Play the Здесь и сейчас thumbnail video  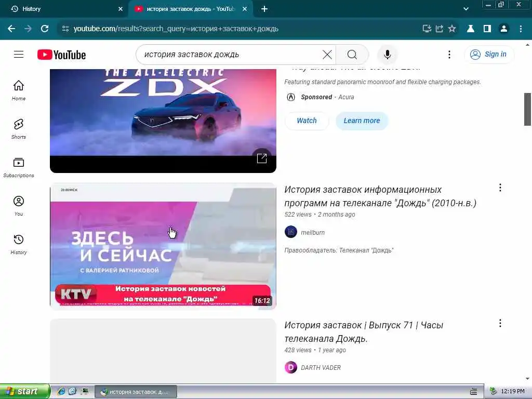point(163,246)
